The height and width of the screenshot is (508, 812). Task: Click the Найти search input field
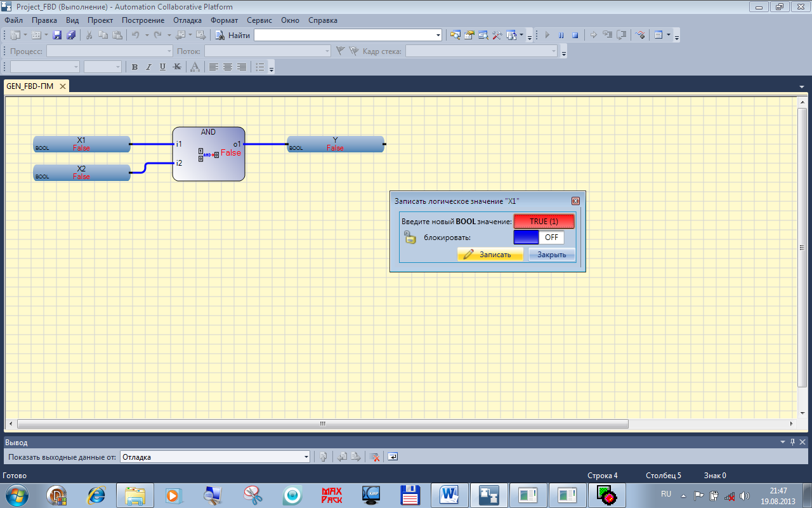tap(344, 36)
